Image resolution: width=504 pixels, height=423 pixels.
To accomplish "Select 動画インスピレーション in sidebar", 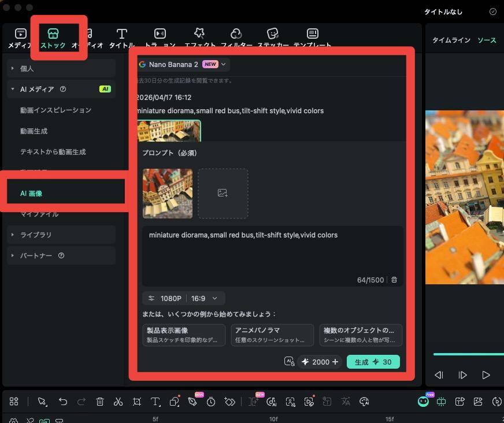I will coord(55,110).
